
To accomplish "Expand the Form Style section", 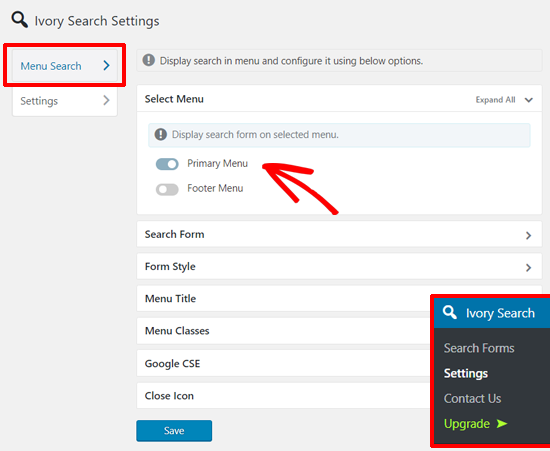I will 339,267.
